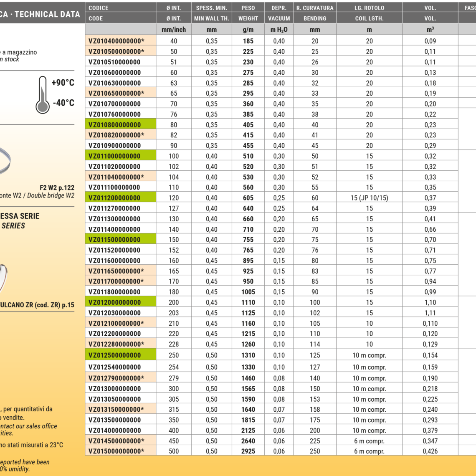Select green-highlighted code VZ010800000000
The image size is (476, 476).
point(115,125)
